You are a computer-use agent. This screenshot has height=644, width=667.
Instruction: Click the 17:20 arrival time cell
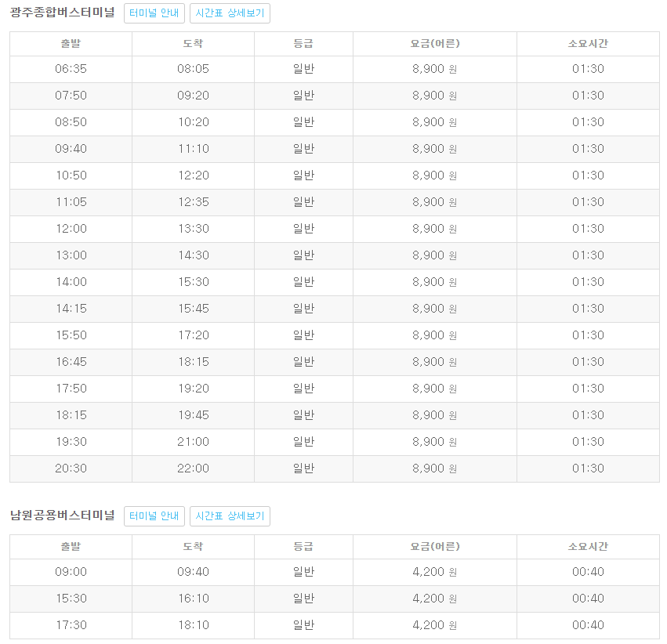coord(193,335)
